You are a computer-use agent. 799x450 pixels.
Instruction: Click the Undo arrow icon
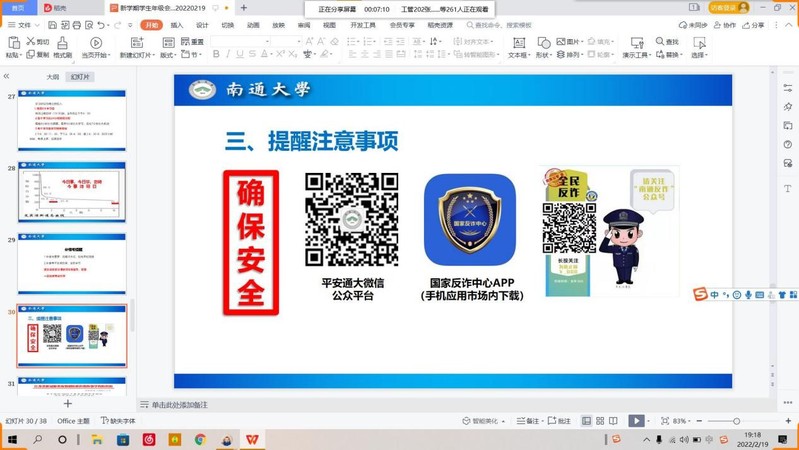click(x=100, y=25)
